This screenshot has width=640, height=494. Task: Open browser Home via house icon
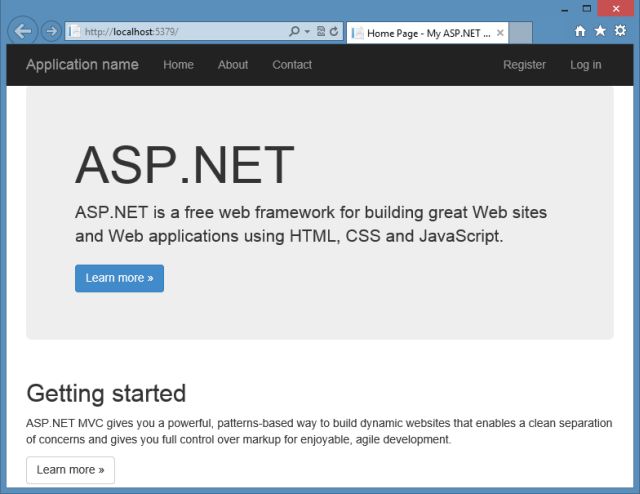pyautogui.click(x=580, y=31)
